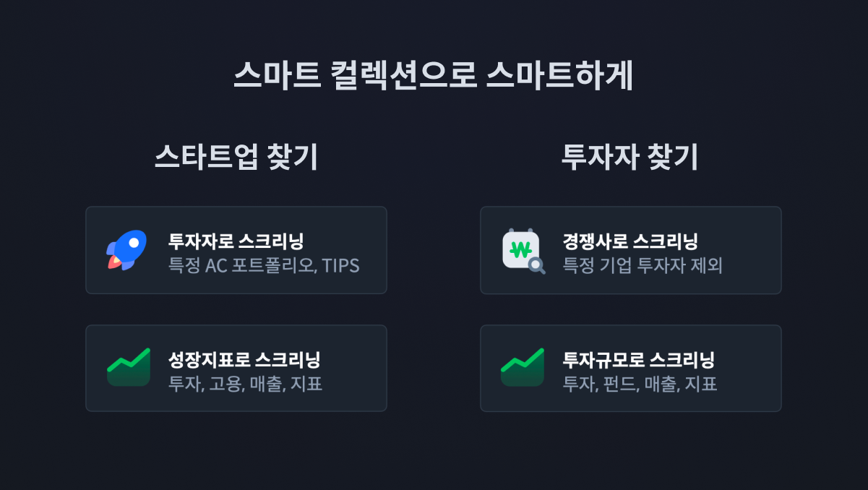
Task: Click the 특정 AC 포트폴리오, TIPS description
Action: click(x=264, y=265)
